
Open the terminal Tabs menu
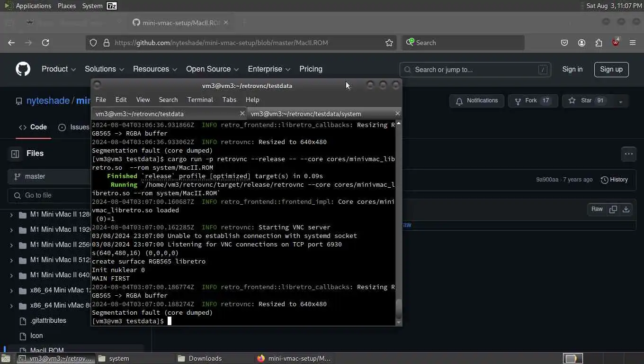[229, 100]
